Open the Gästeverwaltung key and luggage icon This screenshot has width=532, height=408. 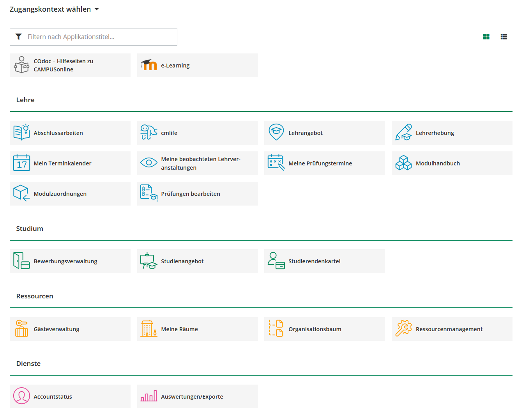pos(21,328)
